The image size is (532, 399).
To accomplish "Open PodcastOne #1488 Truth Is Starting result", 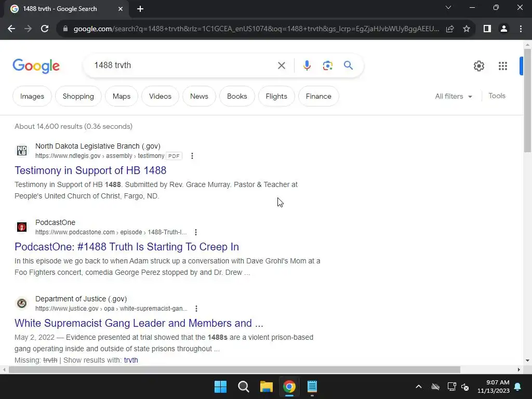I will pos(127,247).
